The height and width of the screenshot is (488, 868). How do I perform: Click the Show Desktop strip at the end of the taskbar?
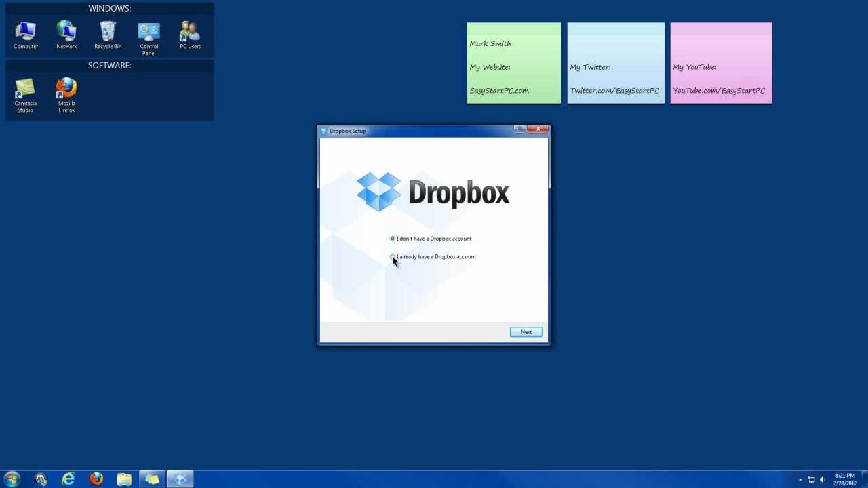[x=865, y=479]
